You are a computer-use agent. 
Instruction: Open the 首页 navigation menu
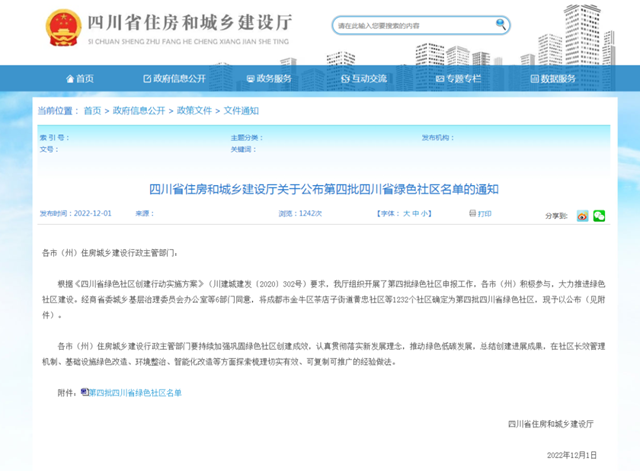point(80,78)
